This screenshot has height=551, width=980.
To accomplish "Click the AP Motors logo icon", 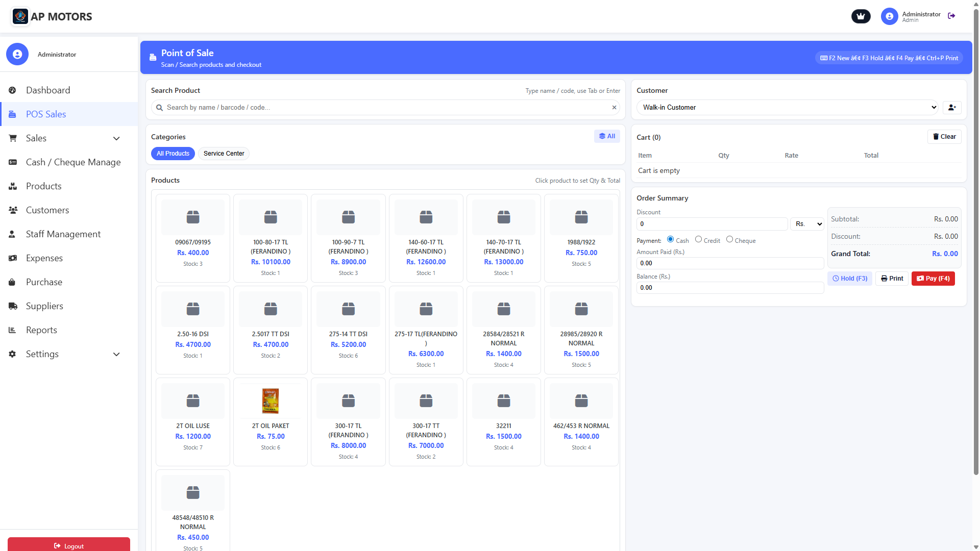I will point(20,16).
